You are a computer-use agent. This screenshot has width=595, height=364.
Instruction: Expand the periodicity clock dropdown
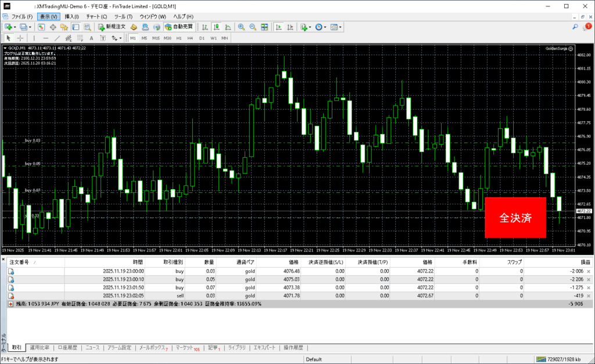pos(326,27)
